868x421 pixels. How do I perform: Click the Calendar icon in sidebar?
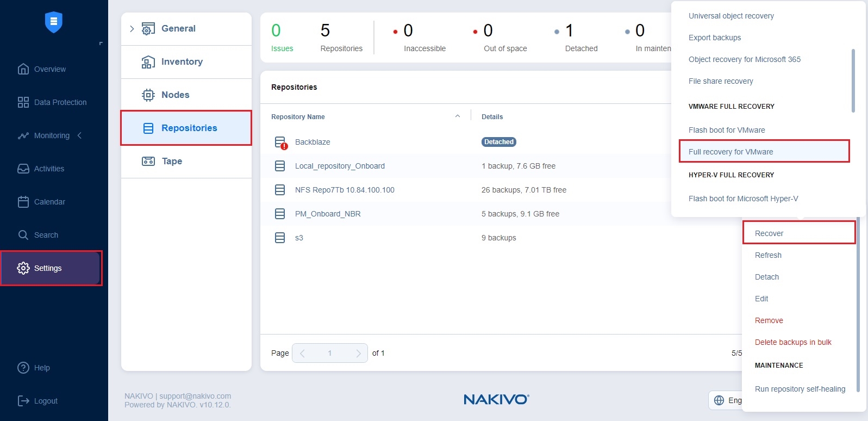(x=23, y=202)
